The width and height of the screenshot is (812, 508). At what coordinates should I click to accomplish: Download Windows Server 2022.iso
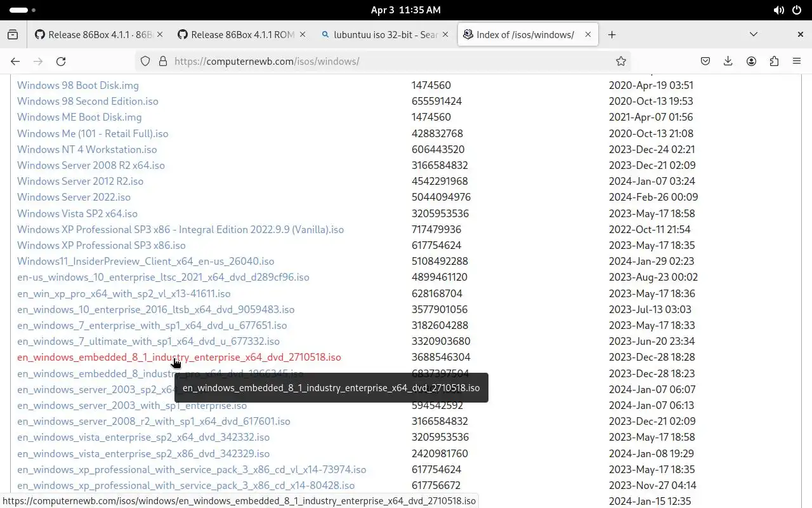click(74, 197)
